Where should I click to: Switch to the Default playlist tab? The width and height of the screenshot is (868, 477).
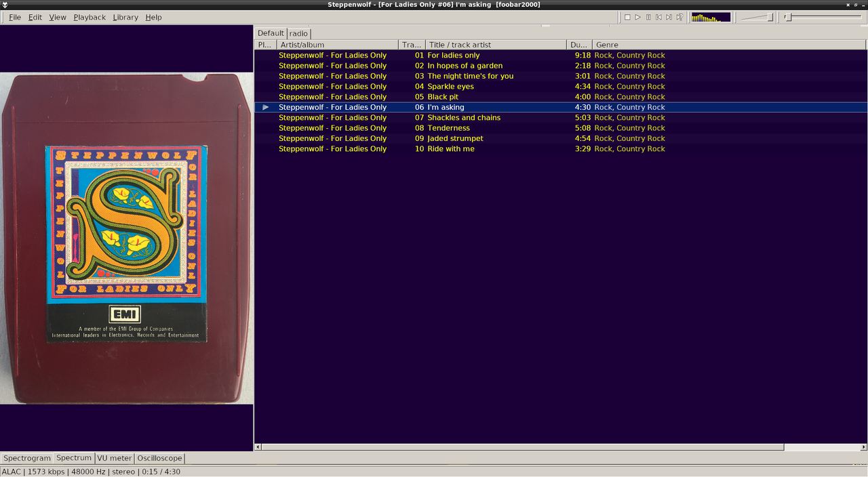coord(271,33)
